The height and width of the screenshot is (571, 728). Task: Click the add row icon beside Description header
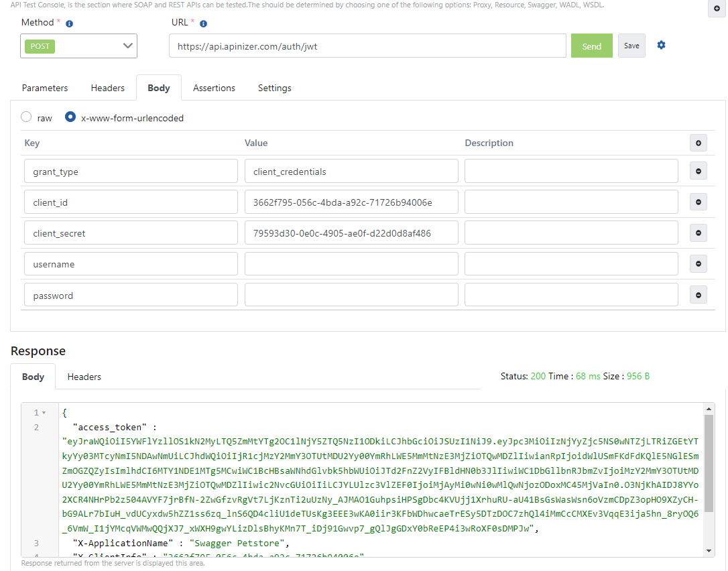pyautogui.click(x=699, y=143)
